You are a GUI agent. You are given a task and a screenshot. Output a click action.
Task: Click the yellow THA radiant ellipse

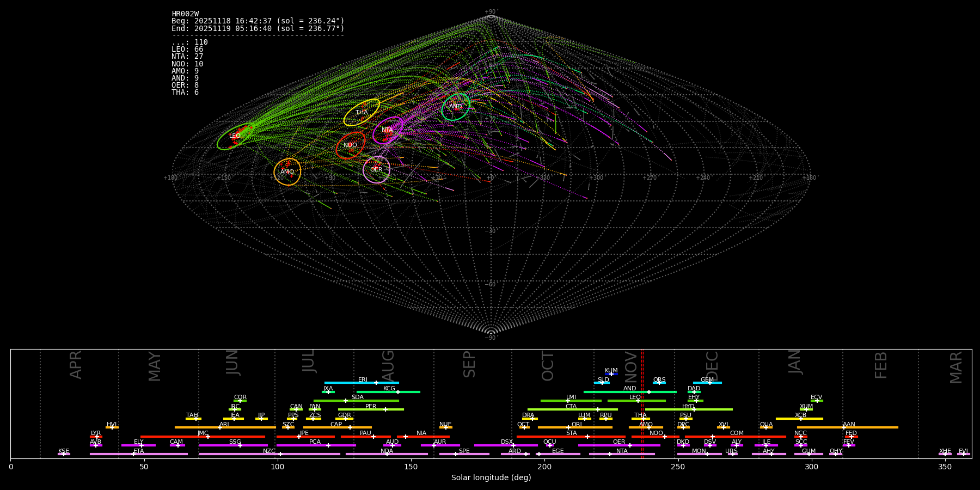[362, 112]
